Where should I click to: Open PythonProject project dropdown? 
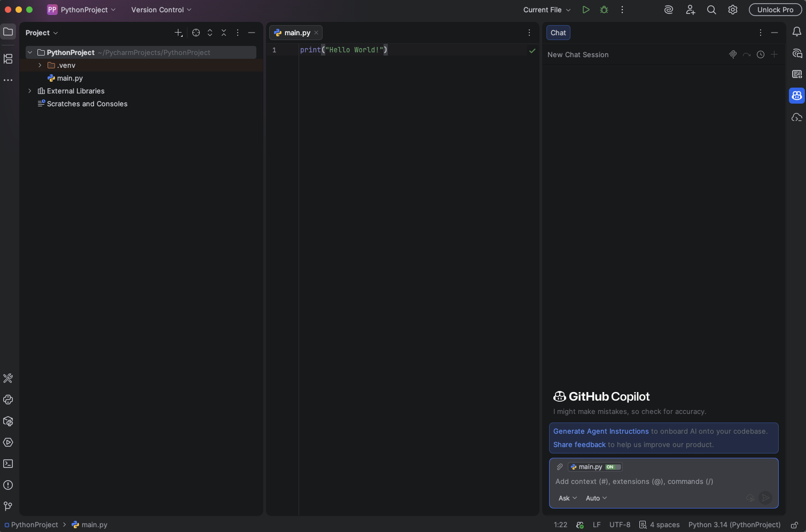tap(82, 10)
